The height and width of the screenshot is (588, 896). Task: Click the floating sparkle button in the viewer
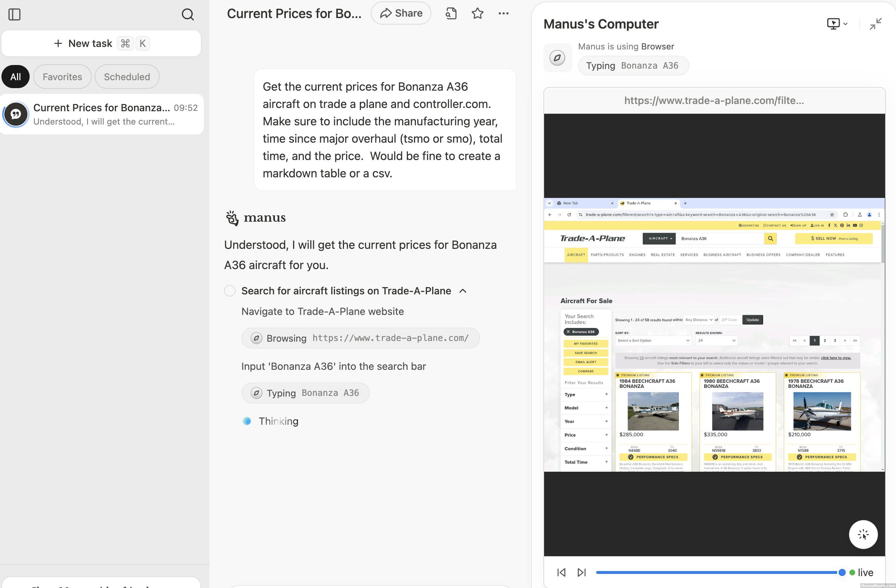[x=863, y=534]
